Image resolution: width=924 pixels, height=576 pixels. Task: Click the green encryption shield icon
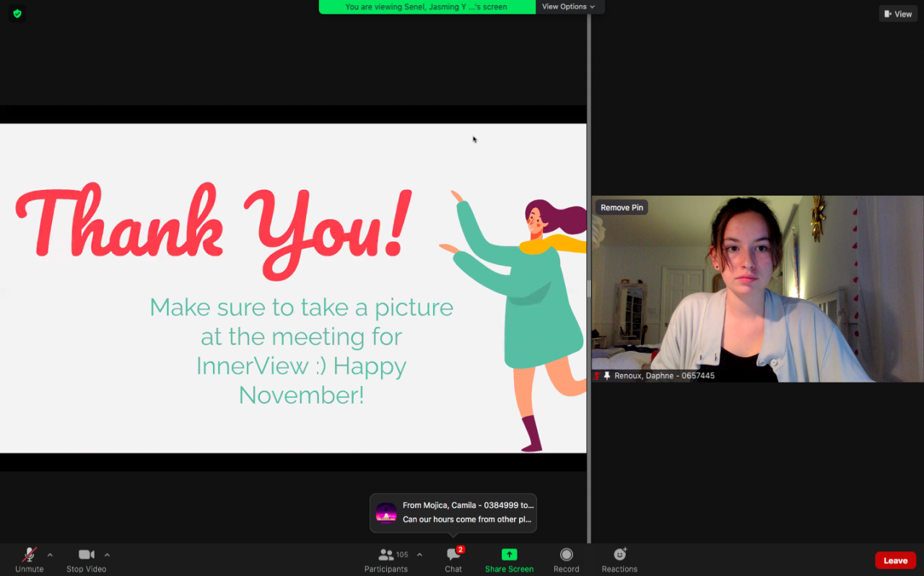(17, 13)
